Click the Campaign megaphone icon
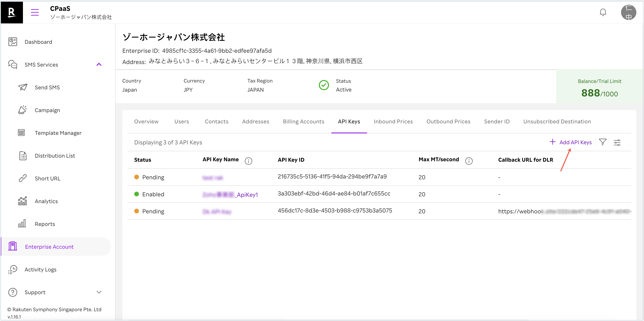Viewport: 644px width, 321px height. point(22,110)
